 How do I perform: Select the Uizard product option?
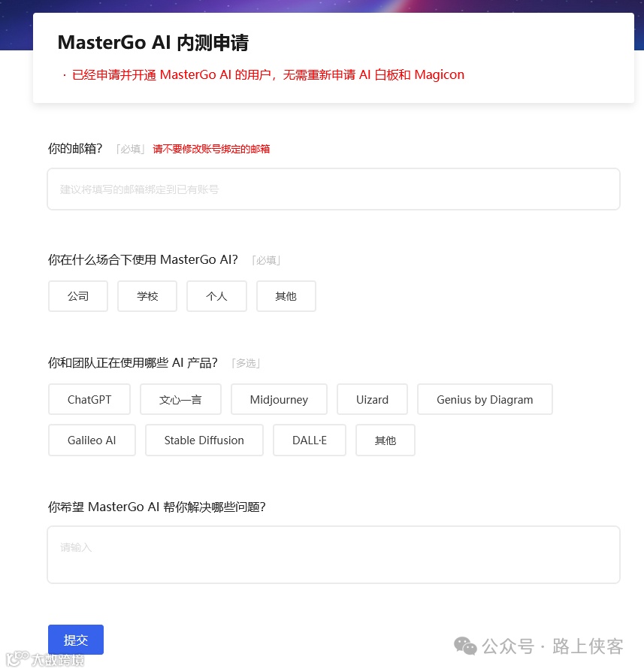pyautogui.click(x=372, y=399)
